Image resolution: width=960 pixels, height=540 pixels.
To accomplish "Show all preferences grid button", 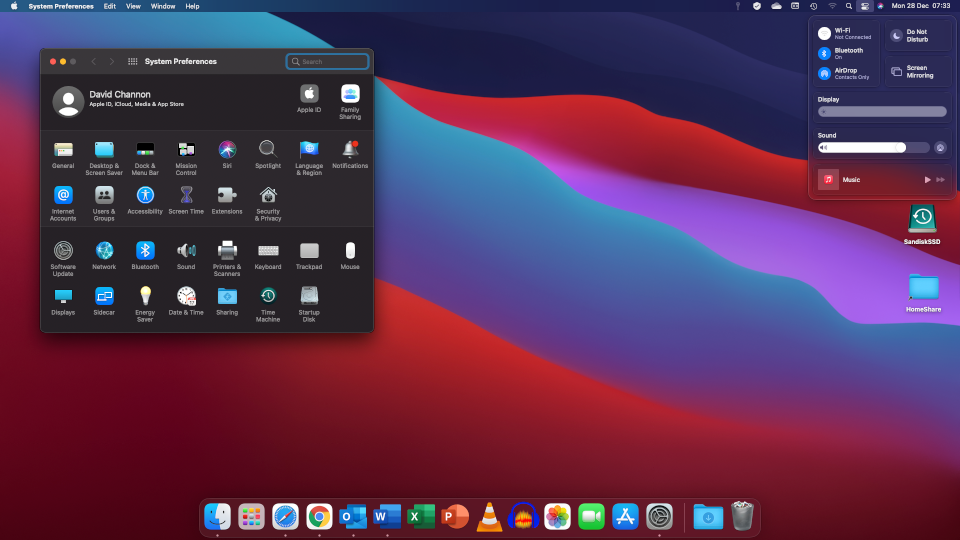I will [132, 62].
